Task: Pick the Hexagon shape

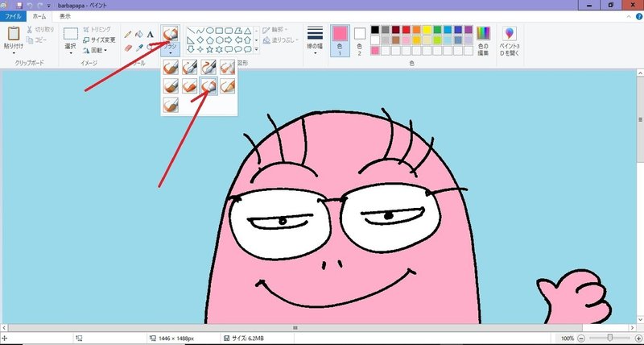Action: (x=219, y=40)
